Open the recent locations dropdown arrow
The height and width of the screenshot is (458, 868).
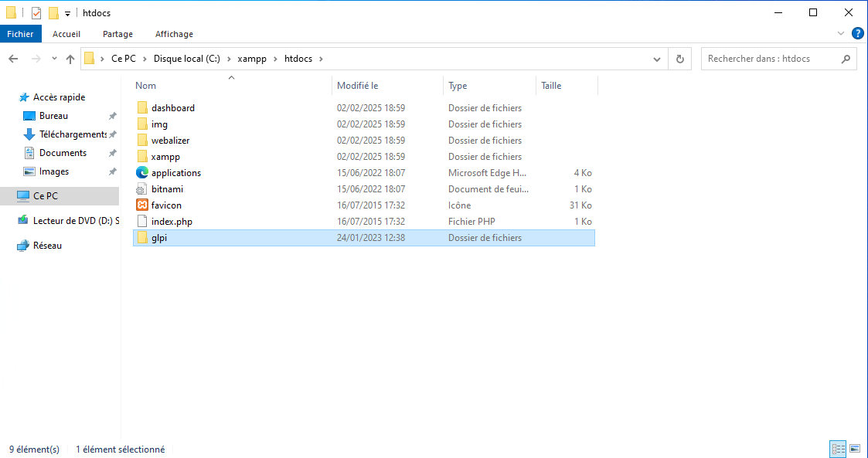point(53,59)
